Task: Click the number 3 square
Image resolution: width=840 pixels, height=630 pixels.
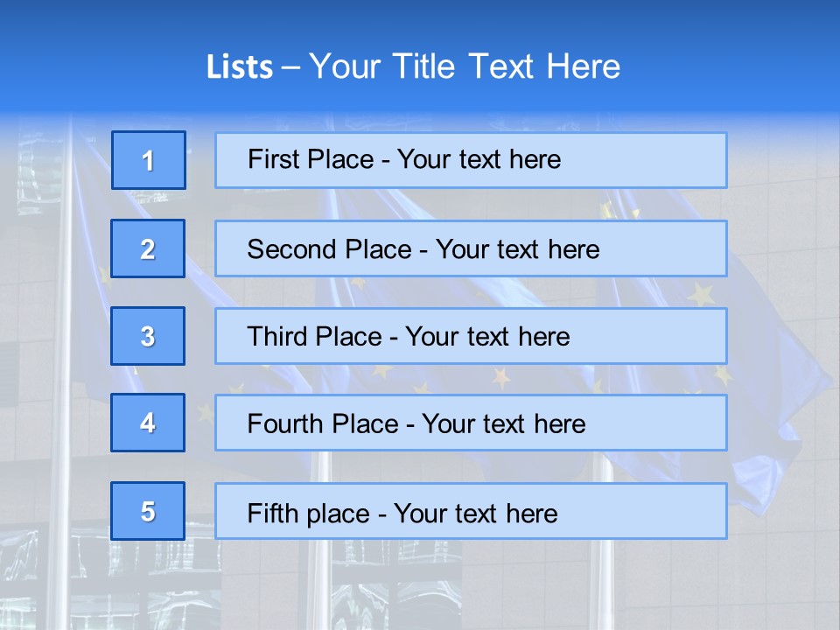Action: pos(148,336)
